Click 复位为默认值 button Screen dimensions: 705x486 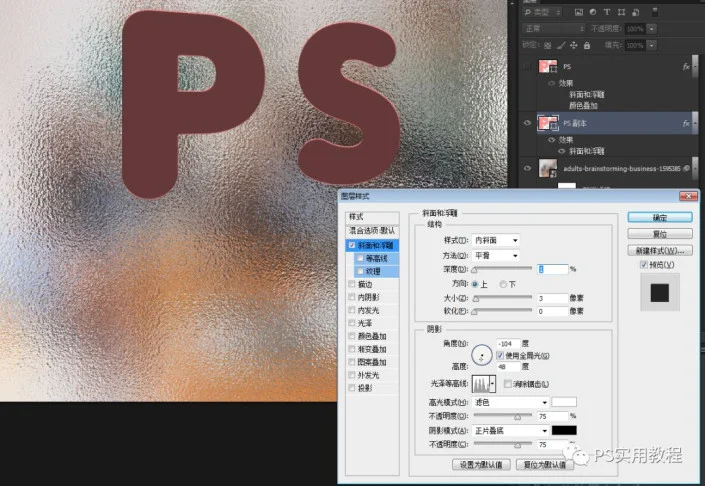(x=545, y=465)
